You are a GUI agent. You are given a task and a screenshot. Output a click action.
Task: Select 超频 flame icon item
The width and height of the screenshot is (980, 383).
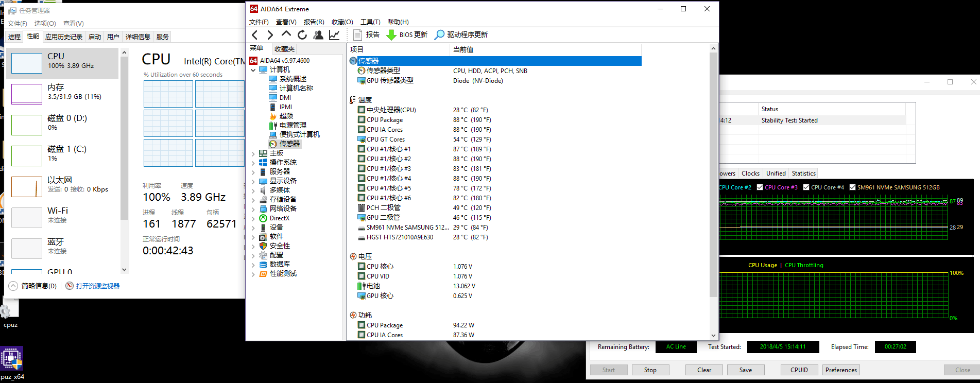tap(281, 116)
